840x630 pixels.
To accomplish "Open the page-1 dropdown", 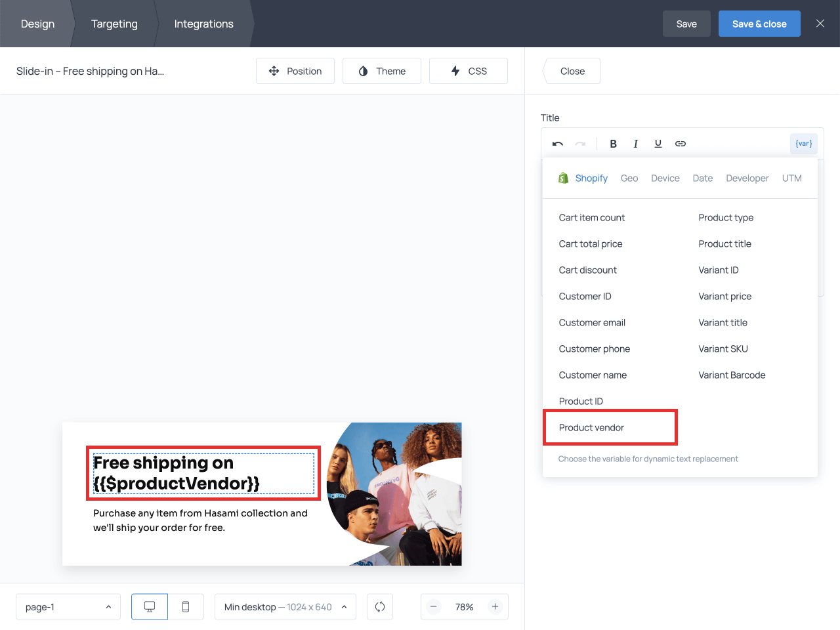I will coord(68,607).
